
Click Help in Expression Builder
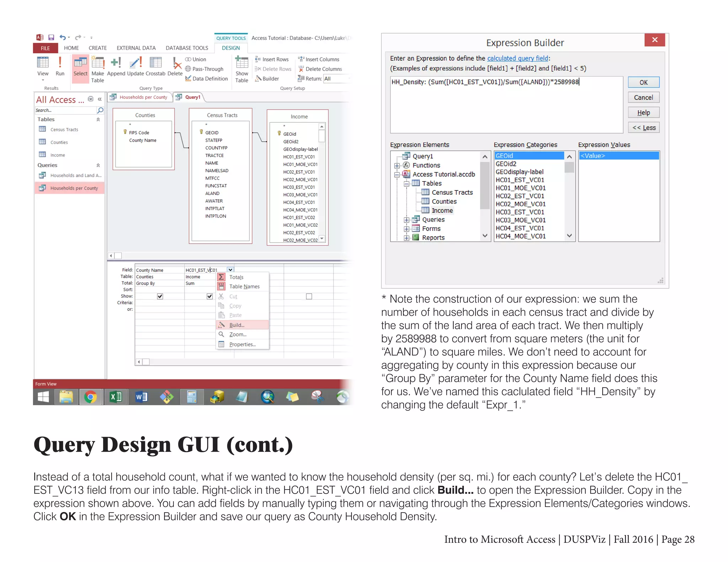coord(643,113)
